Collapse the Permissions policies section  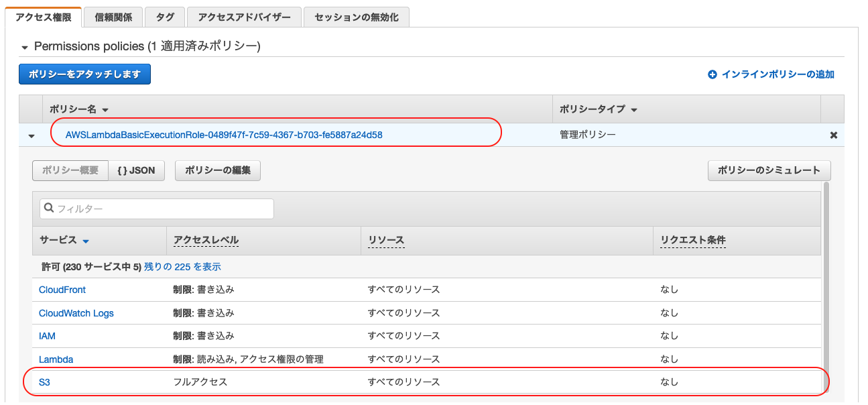pyautogui.click(x=25, y=47)
